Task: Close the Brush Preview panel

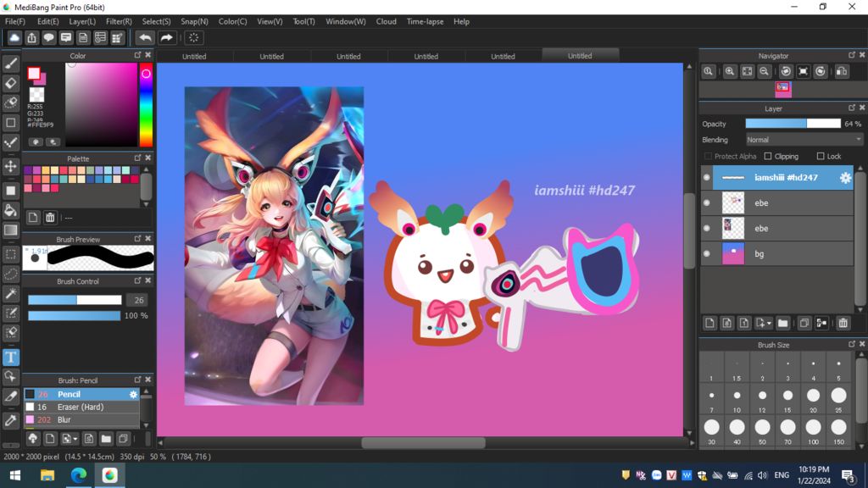Action: click(147, 238)
